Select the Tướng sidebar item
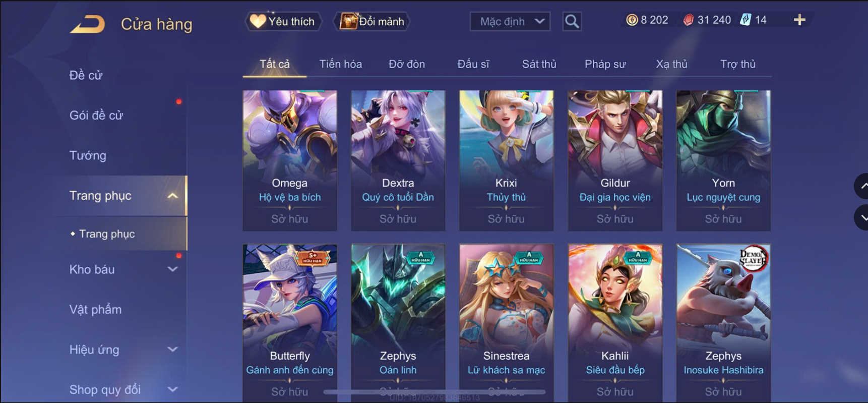Viewport: 868px width, 403px height. click(88, 155)
